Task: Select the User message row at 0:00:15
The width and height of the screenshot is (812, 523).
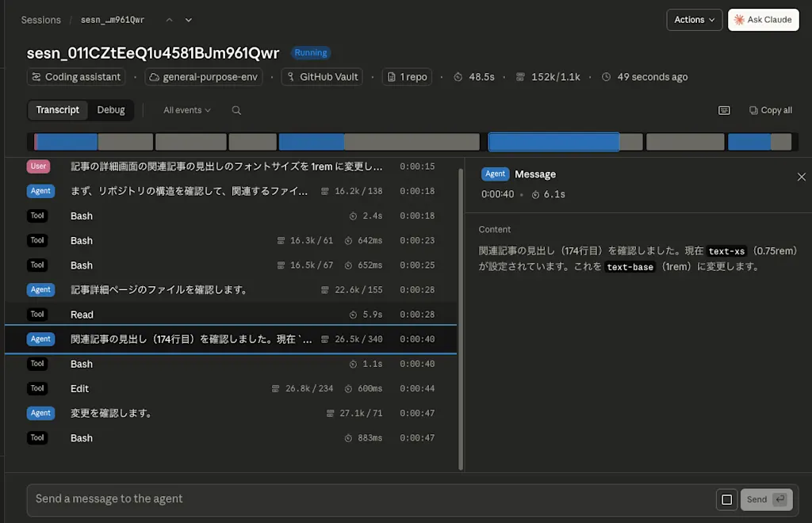Action: coord(231,166)
